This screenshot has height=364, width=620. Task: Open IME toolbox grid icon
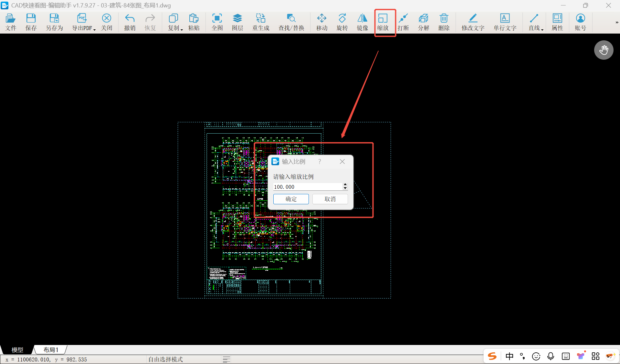point(595,356)
